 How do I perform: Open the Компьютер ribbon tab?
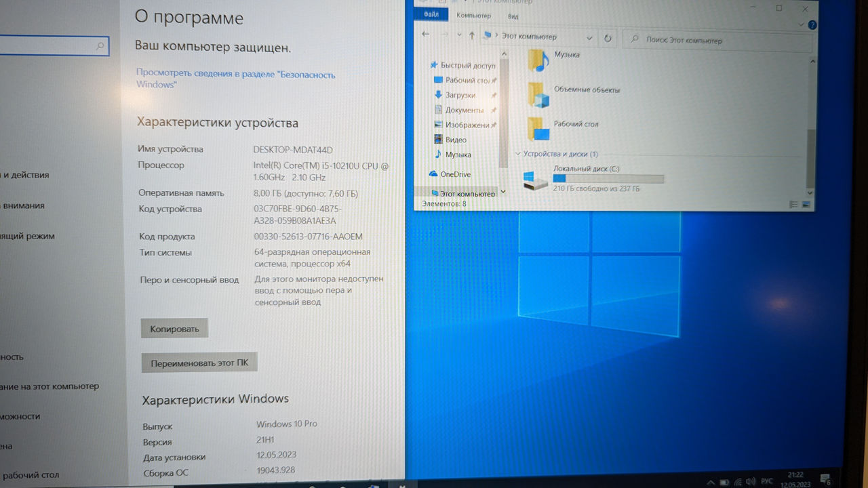(x=473, y=16)
